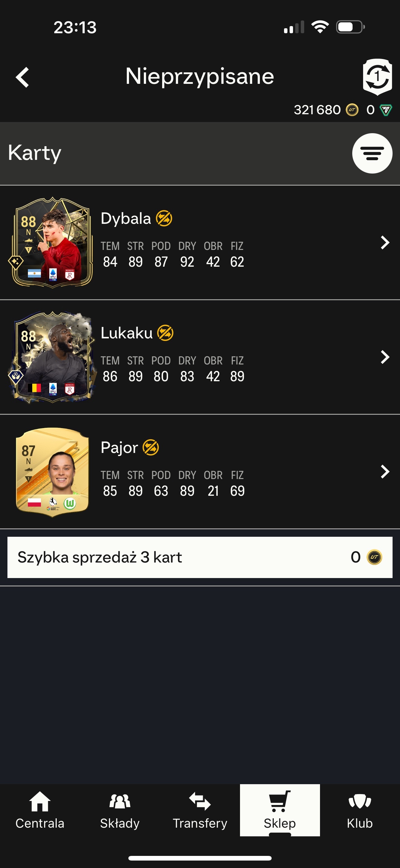Image resolution: width=400 pixels, height=868 pixels.
Task: Open the filter/sort cards button
Action: tap(372, 153)
